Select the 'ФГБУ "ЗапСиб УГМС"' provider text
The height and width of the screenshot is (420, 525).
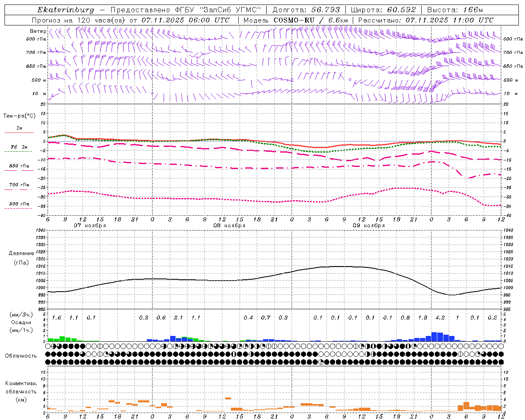219,10
